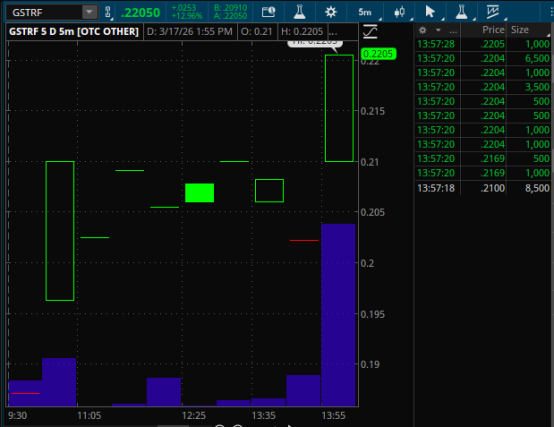Open the company profile flag icon
The height and width of the screenshot is (427, 554).
pos(268,12)
